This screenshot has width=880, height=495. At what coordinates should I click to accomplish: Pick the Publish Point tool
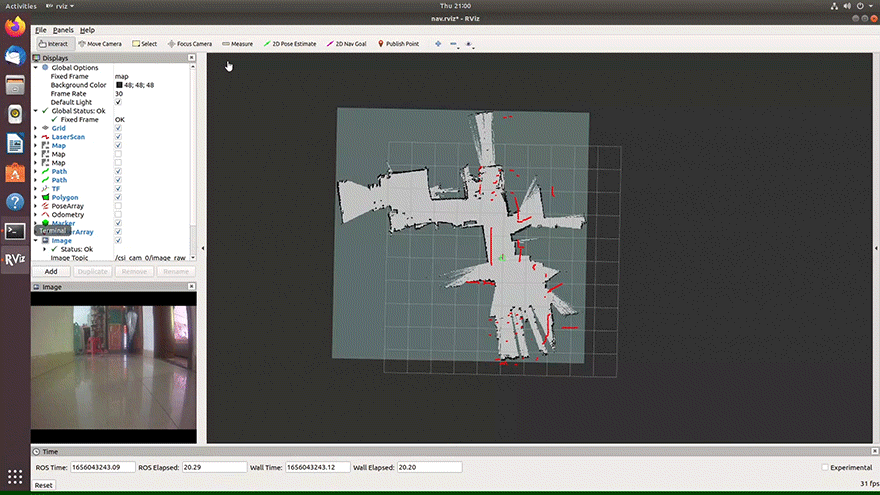[x=398, y=44]
